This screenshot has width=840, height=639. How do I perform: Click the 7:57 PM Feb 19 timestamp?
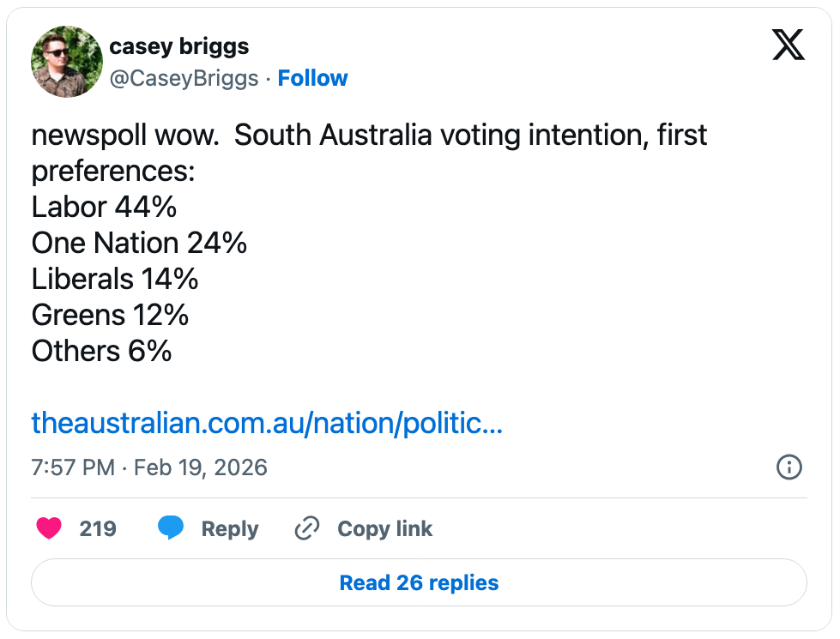coord(149,467)
